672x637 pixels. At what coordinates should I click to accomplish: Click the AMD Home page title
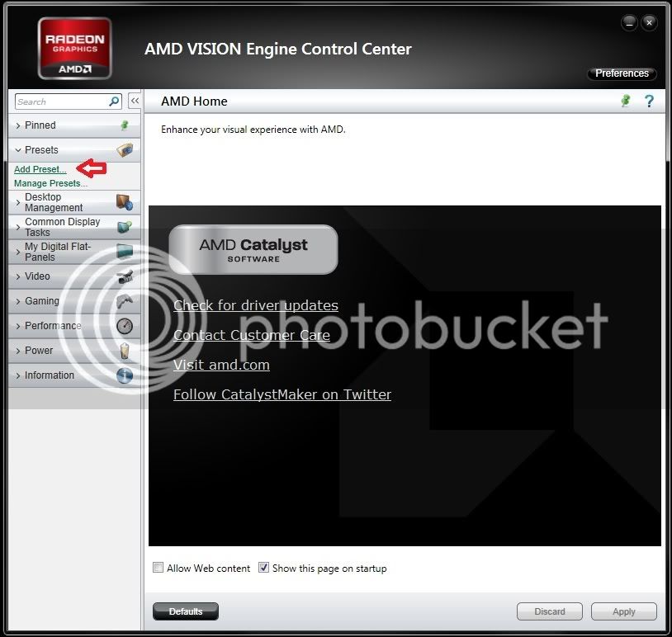pos(194,101)
